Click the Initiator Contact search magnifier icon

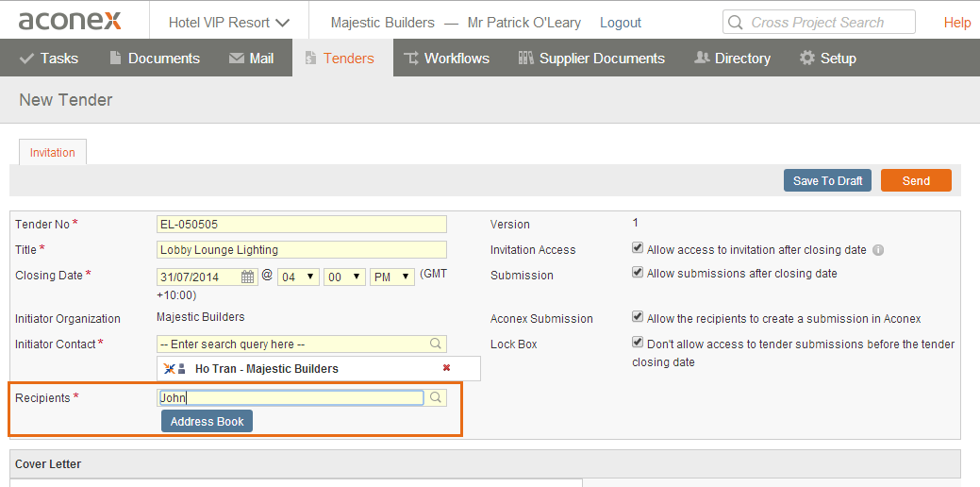point(436,344)
